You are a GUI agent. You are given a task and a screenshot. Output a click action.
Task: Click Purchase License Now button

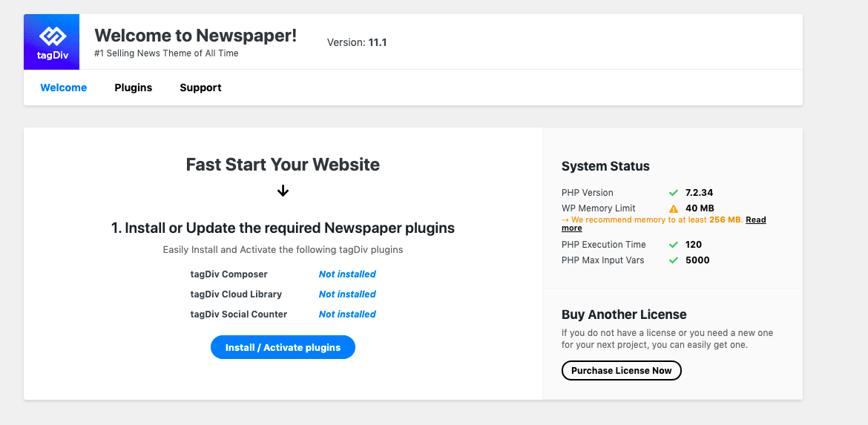pos(621,370)
